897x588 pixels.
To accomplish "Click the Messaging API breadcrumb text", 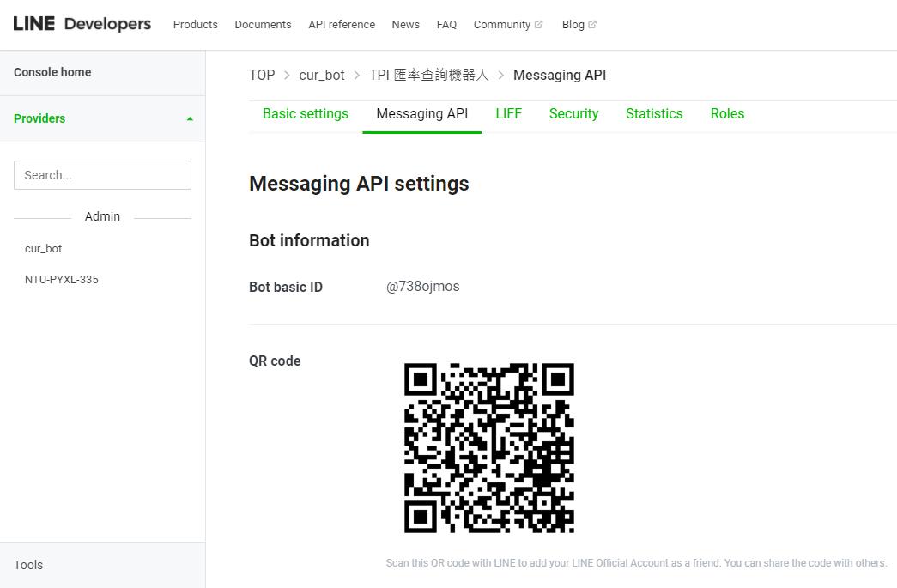I will pos(560,75).
